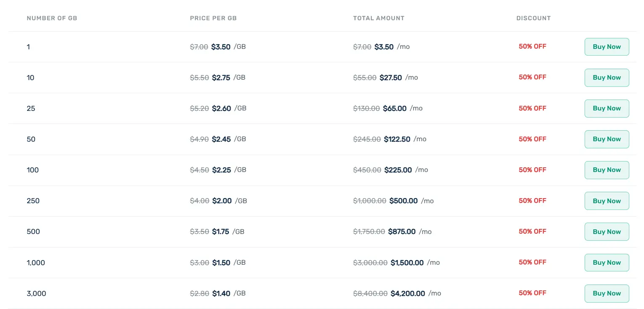Click the Discount column header
The width and height of the screenshot is (644, 309).
point(533,18)
